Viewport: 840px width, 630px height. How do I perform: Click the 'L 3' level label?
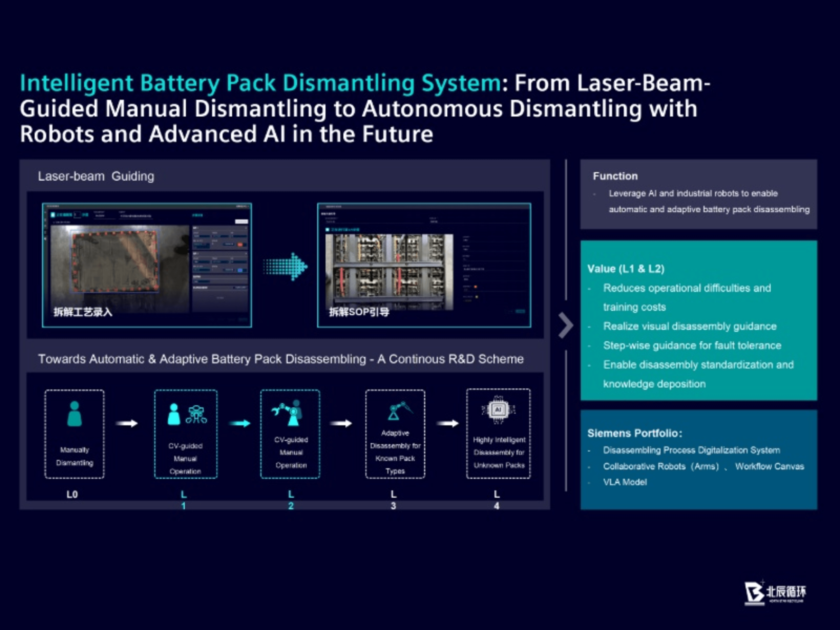coord(393,500)
